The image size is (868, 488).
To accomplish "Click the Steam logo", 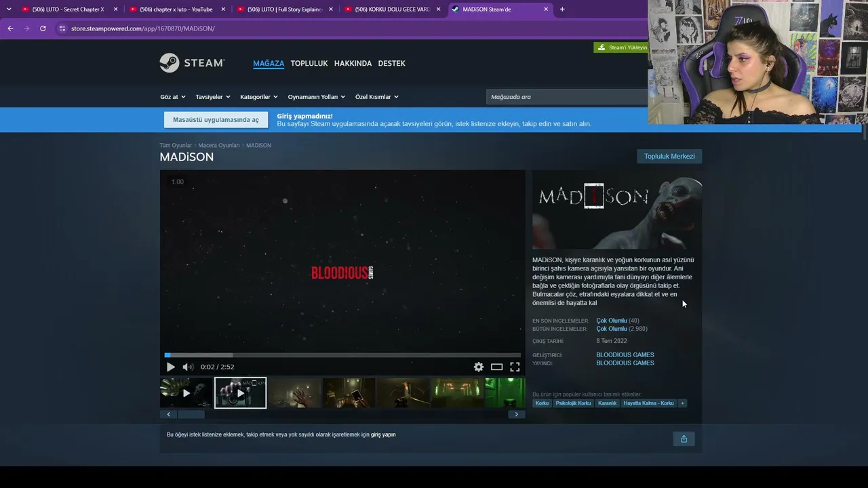I will click(192, 63).
